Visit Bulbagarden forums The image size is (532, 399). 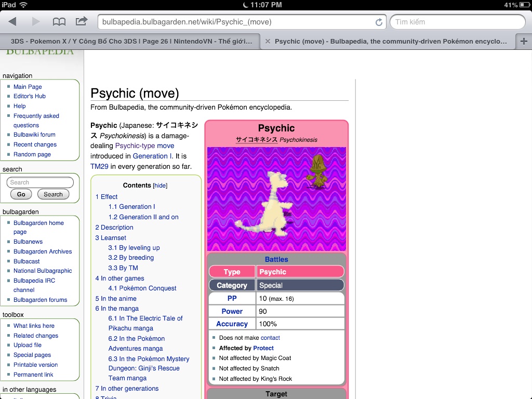click(x=41, y=300)
